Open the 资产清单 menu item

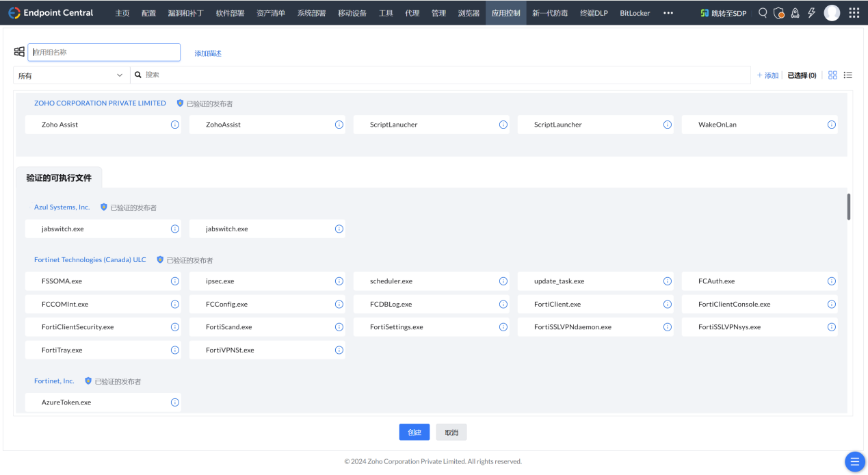[271, 13]
